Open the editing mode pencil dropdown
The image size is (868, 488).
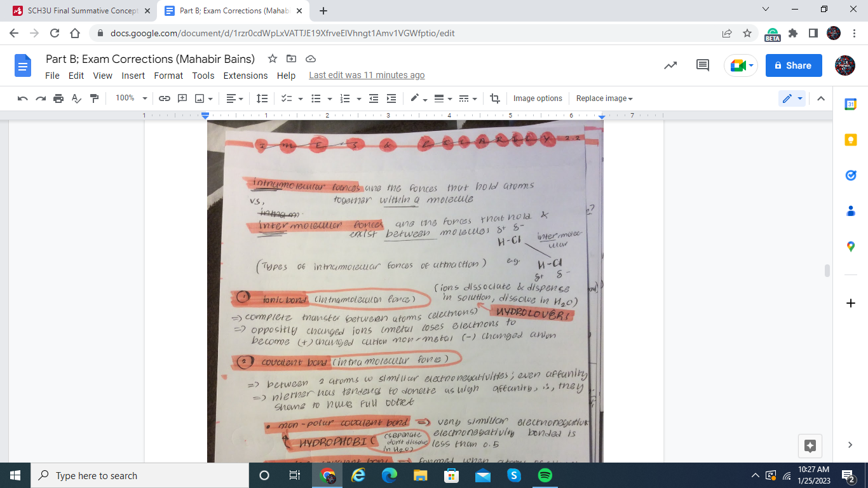(x=792, y=98)
